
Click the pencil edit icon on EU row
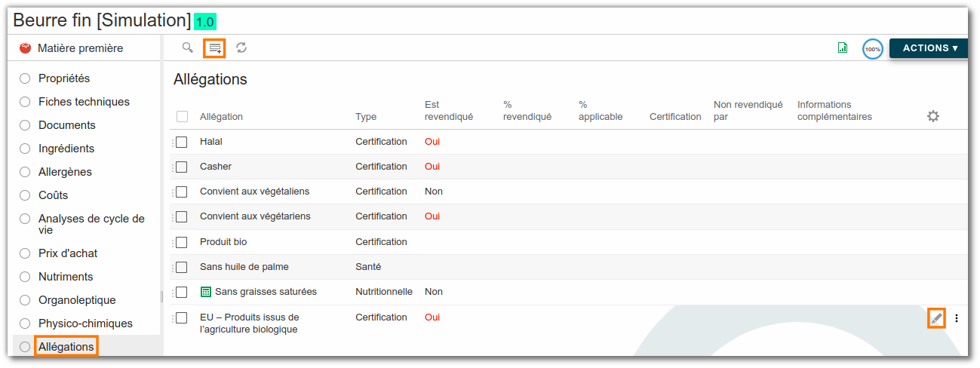pyautogui.click(x=936, y=318)
